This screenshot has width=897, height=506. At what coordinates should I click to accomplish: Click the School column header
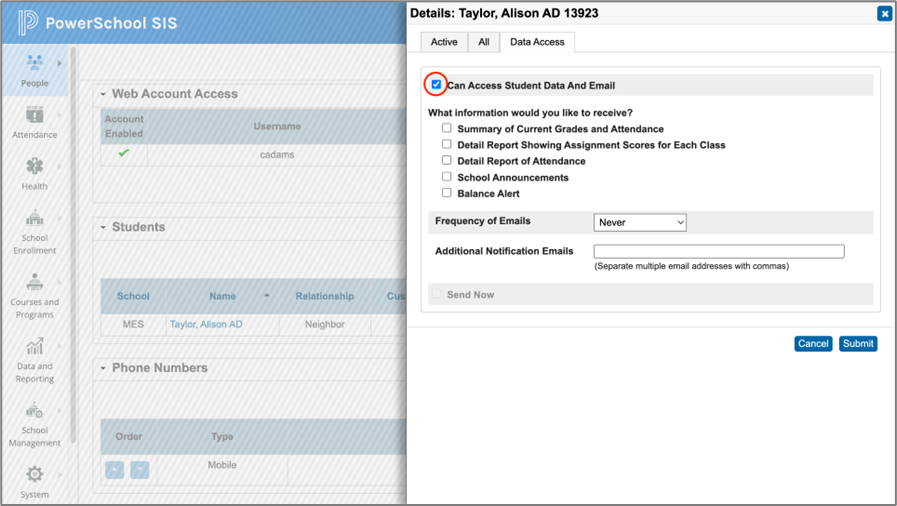tap(133, 296)
